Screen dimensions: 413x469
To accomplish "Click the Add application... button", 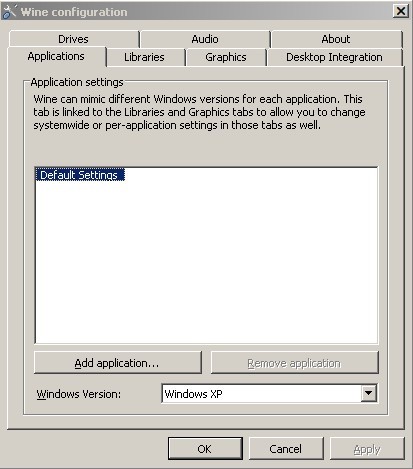I will [x=118, y=363].
